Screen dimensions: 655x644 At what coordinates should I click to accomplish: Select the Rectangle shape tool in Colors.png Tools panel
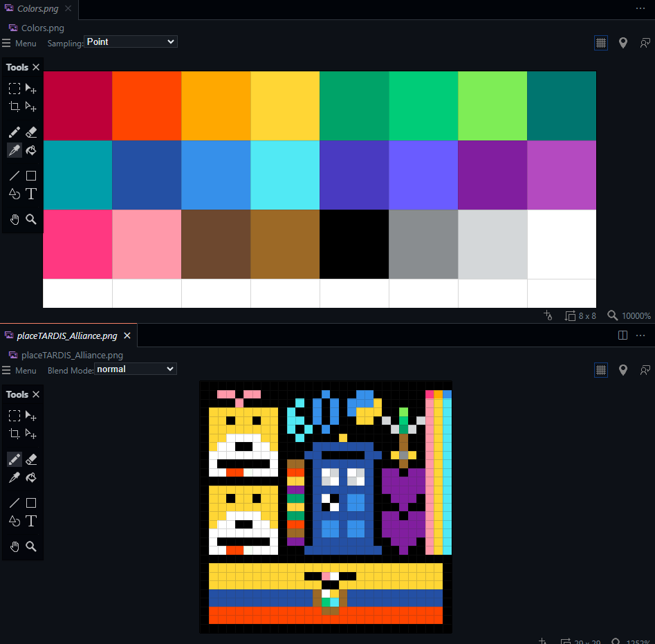[31, 176]
